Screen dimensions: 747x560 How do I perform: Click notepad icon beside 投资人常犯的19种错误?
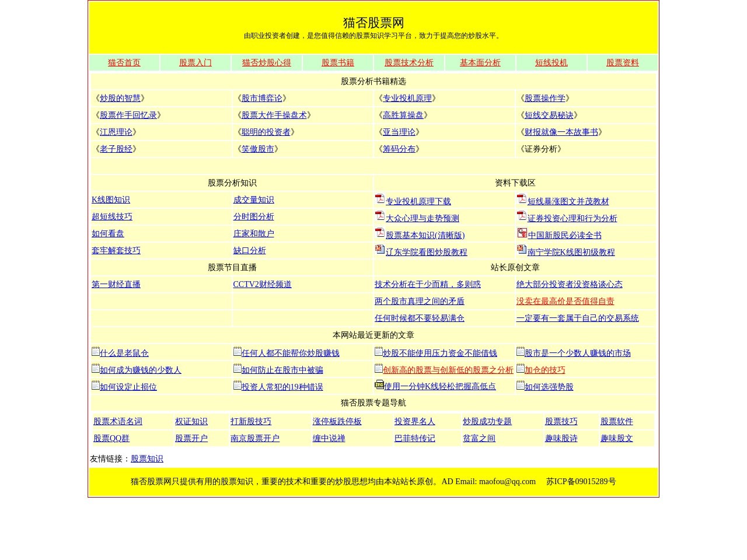point(237,385)
